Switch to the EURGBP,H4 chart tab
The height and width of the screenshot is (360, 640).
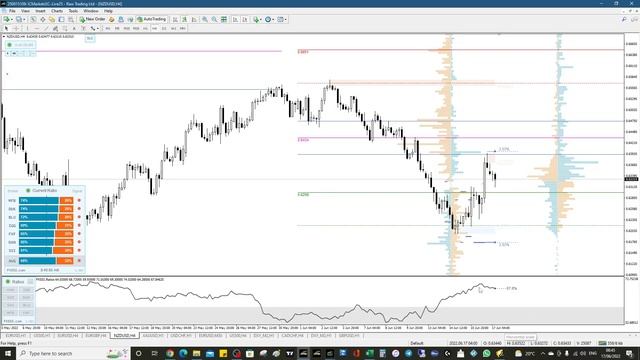coord(96,336)
